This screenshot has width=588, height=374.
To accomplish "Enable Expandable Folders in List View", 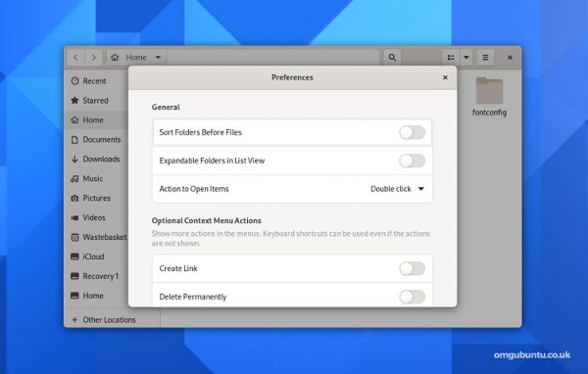I will [412, 161].
